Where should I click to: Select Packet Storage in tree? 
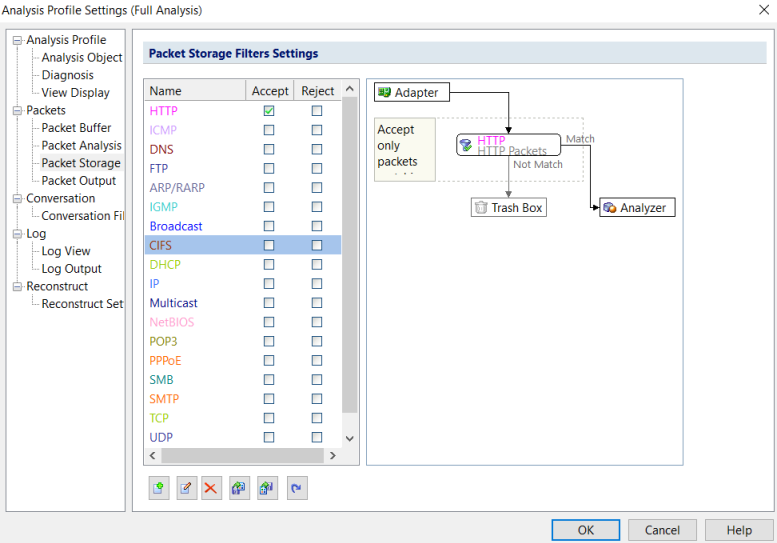81,163
